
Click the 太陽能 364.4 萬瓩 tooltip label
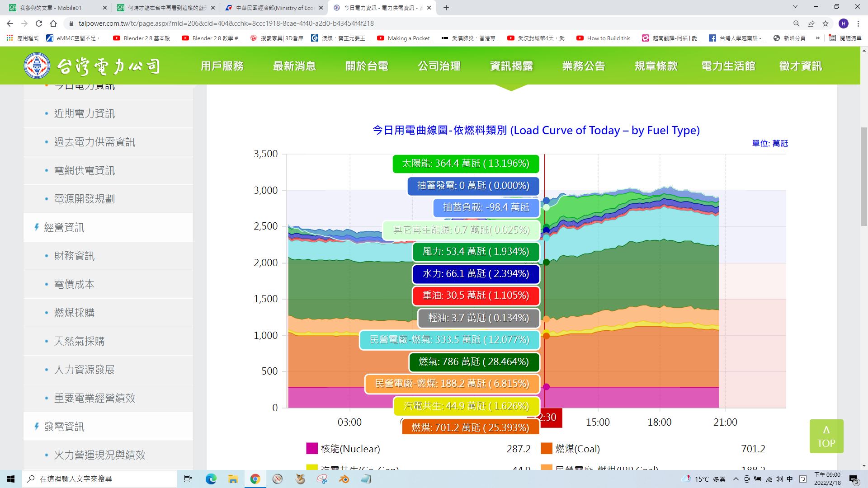(x=466, y=164)
